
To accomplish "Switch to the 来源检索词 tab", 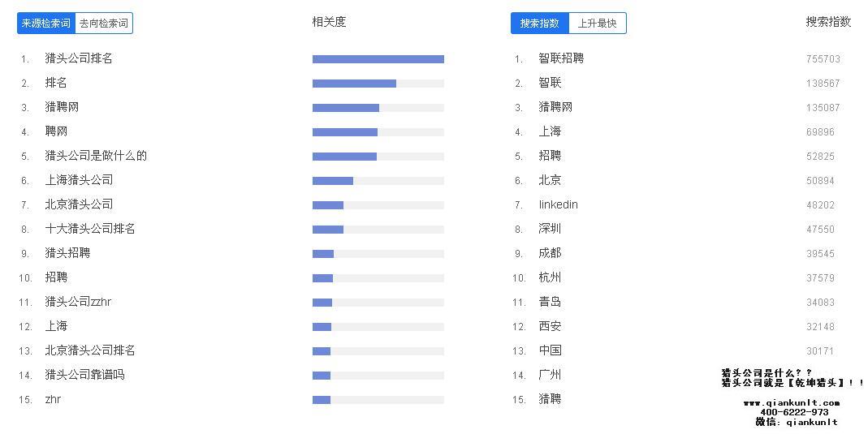I will tap(46, 24).
